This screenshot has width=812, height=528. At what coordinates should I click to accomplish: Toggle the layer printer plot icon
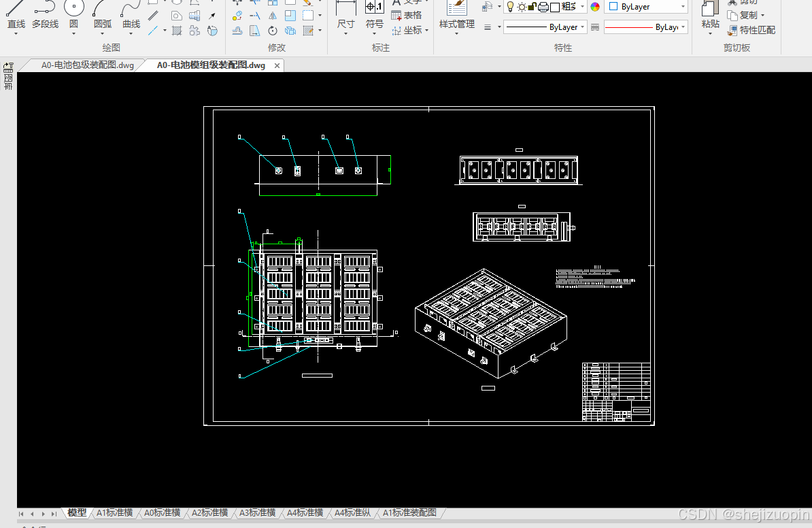pos(543,7)
